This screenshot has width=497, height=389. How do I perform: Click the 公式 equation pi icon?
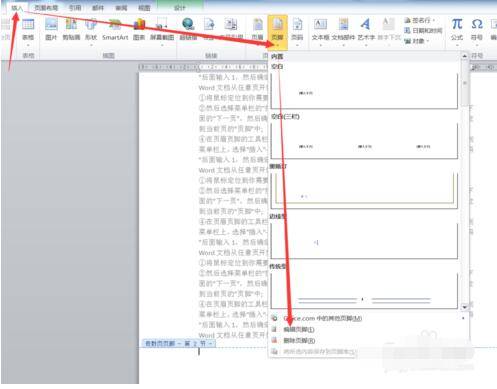[x=457, y=29]
